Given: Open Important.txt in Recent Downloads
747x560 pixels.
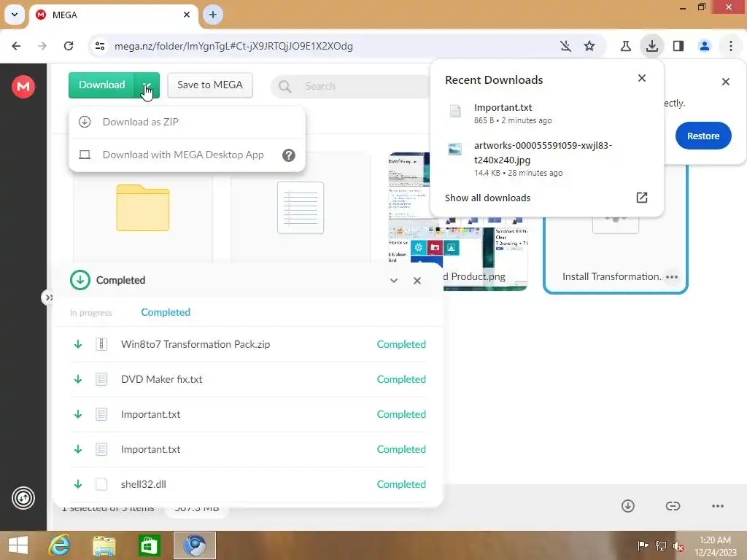Looking at the screenshot, I should click(546, 113).
